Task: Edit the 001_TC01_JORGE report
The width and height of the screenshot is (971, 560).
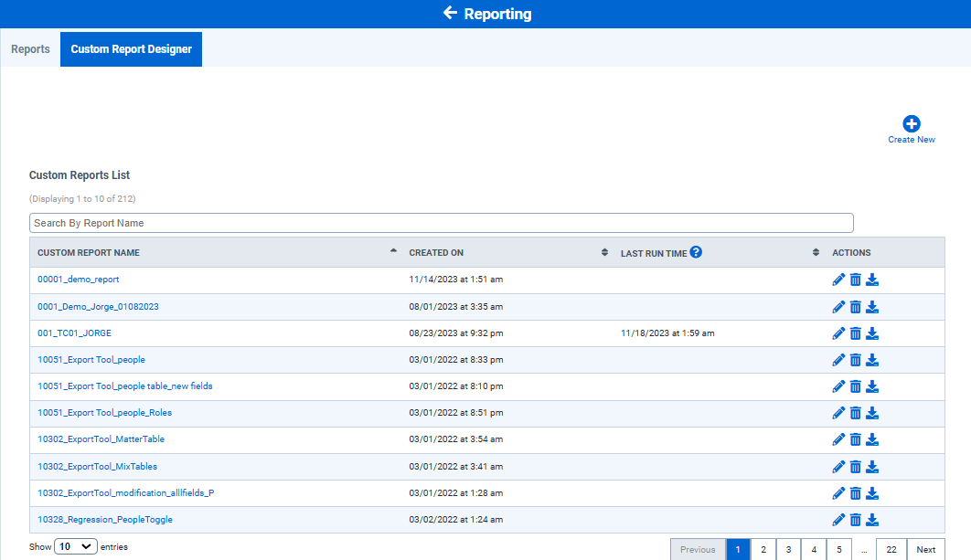Action: click(838, 333)
